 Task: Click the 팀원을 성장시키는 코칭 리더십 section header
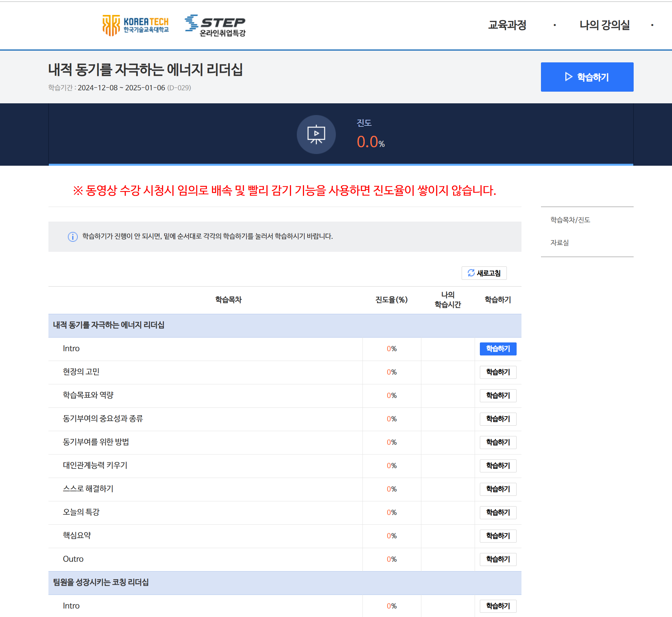[x=101, y=583]
